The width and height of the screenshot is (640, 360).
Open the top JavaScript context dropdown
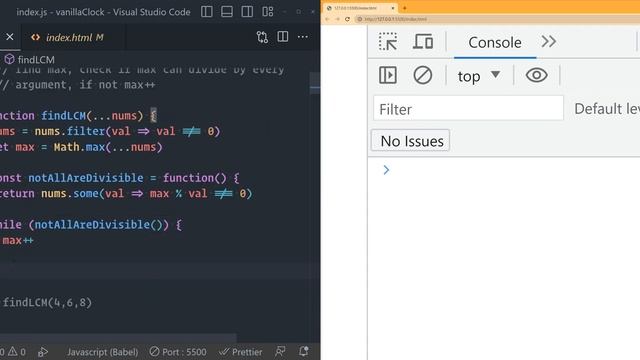coord(478,76)
